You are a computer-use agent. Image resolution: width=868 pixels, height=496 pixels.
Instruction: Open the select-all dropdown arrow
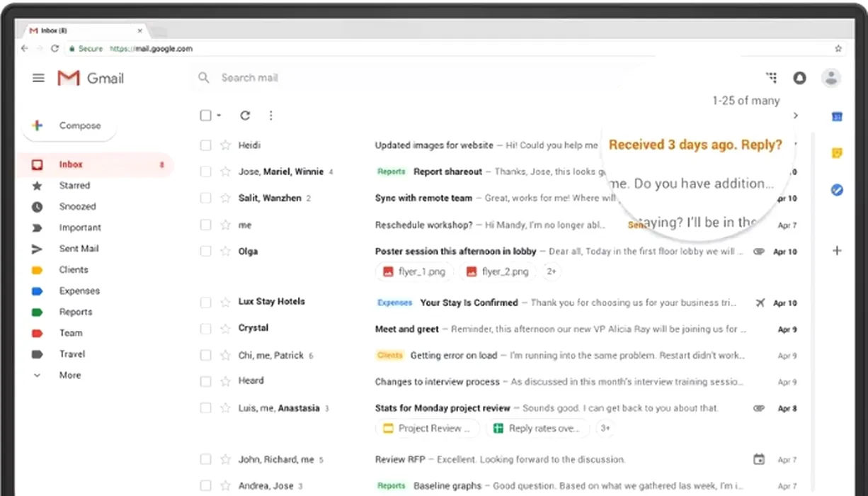click(219, 115)
